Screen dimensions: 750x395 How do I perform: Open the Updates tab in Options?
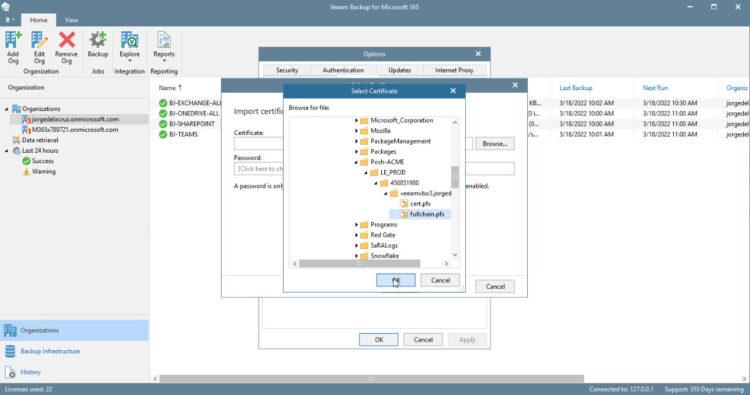coord(399,70)
